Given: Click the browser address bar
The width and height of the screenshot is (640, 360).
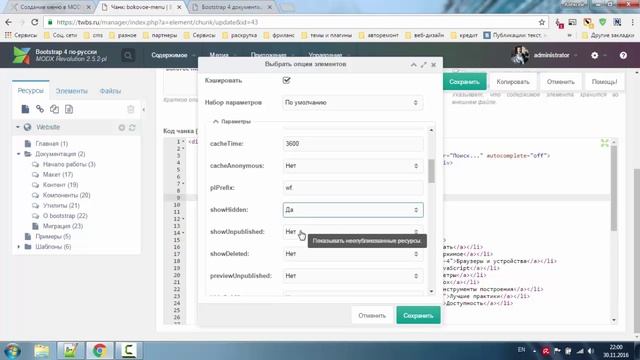Looking at the screenshot, I should (295, 22).
